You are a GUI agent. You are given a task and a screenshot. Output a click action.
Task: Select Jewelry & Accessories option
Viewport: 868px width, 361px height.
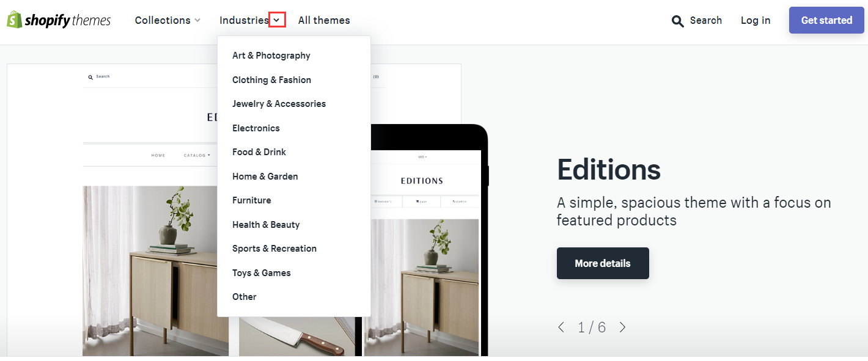click(x=279, y=104)
